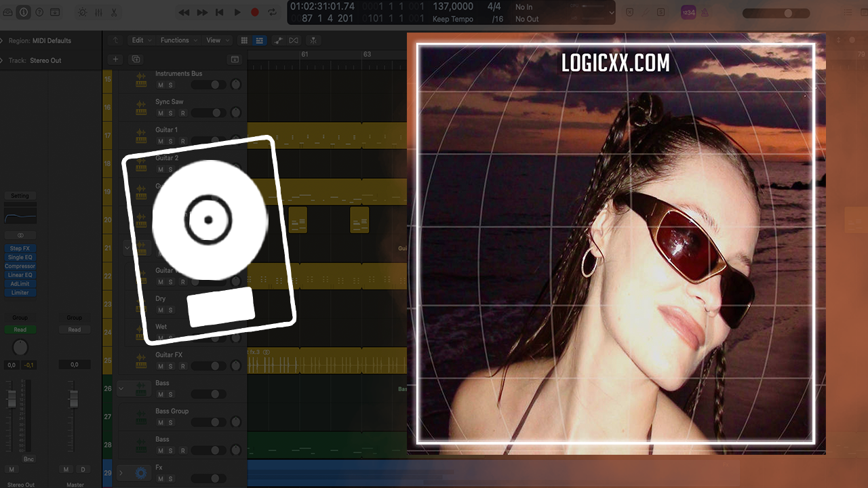Expand the Fx track stack
868x488 pixels.
(x=121, y=472)
